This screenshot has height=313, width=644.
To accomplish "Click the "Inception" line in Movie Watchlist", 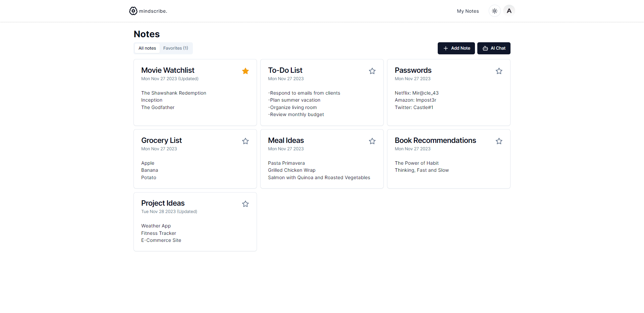I will click(152, 100).
